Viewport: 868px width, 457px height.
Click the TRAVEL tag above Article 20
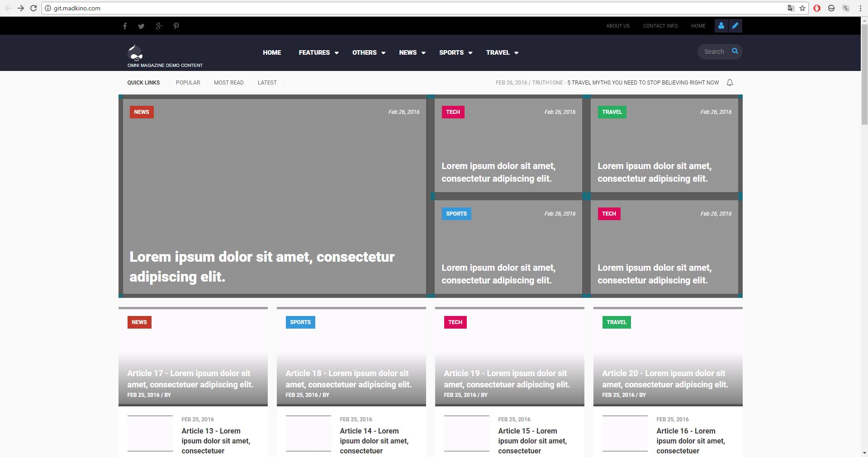(x=617, y=322)
